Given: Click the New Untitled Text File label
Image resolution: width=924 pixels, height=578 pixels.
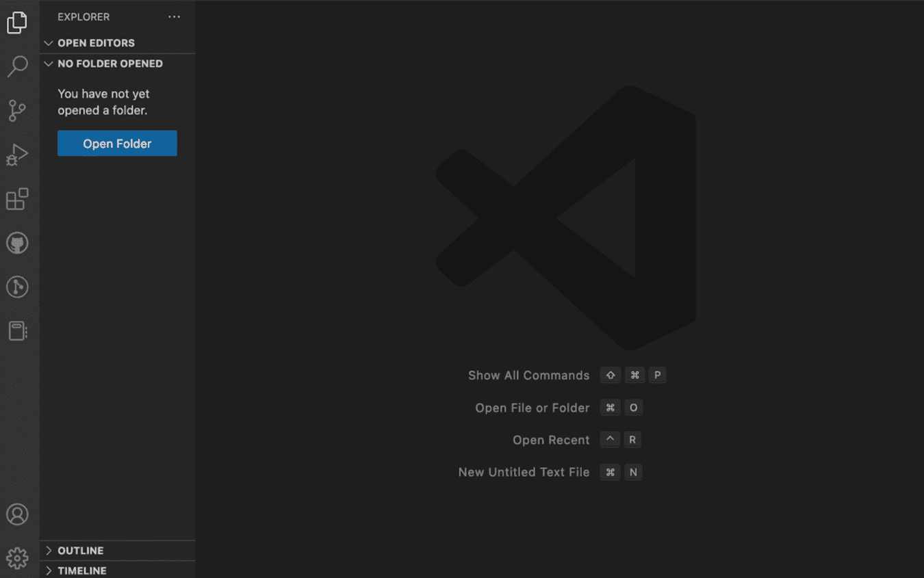Looking at the screenshot, I should click(524, 472).
